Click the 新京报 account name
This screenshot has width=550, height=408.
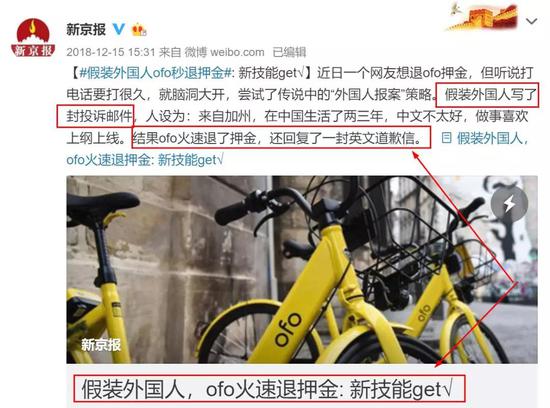[86, 29]
